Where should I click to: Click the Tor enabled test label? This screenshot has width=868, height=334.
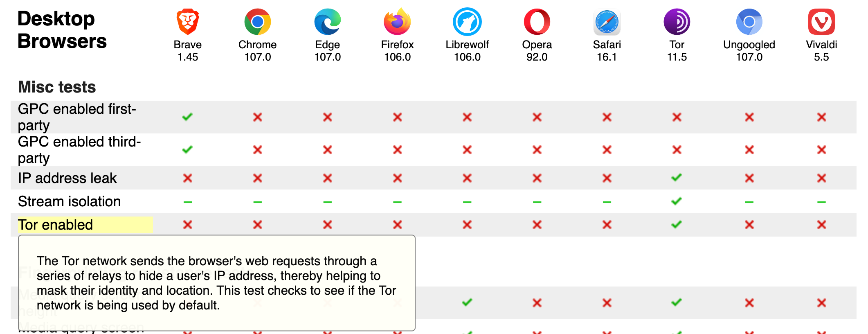tap(56, 225)
